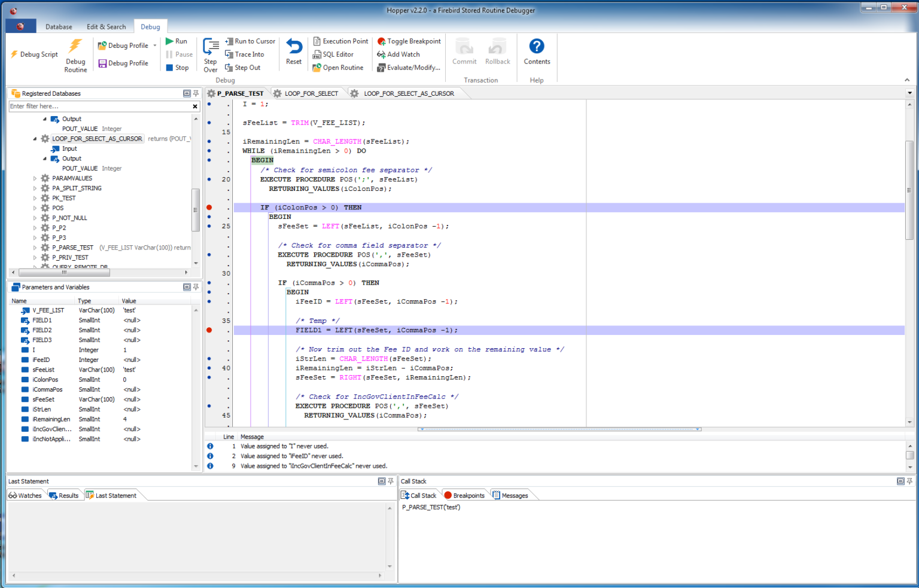Remove breakpoint at the IF iColonPos line

(209, 208)
